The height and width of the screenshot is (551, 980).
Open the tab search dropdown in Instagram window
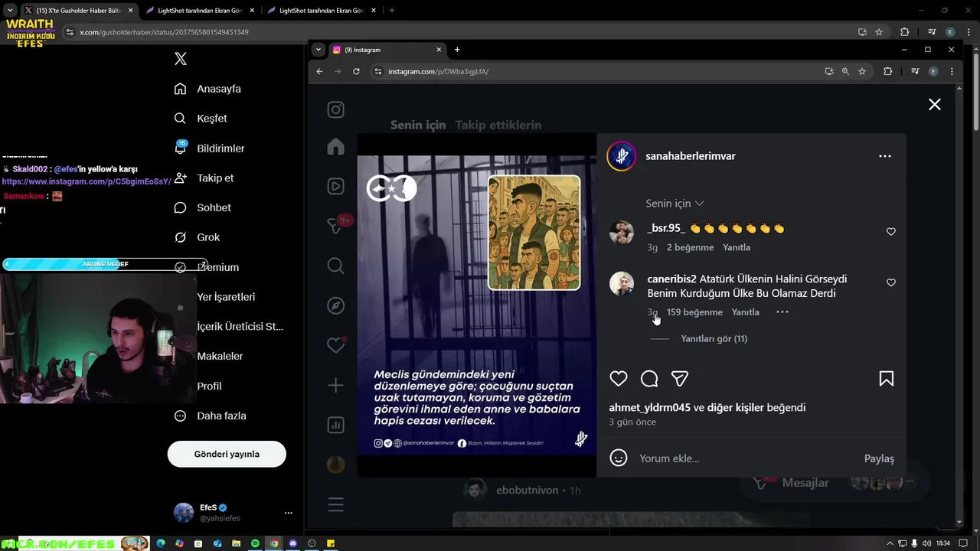point(318,50)
